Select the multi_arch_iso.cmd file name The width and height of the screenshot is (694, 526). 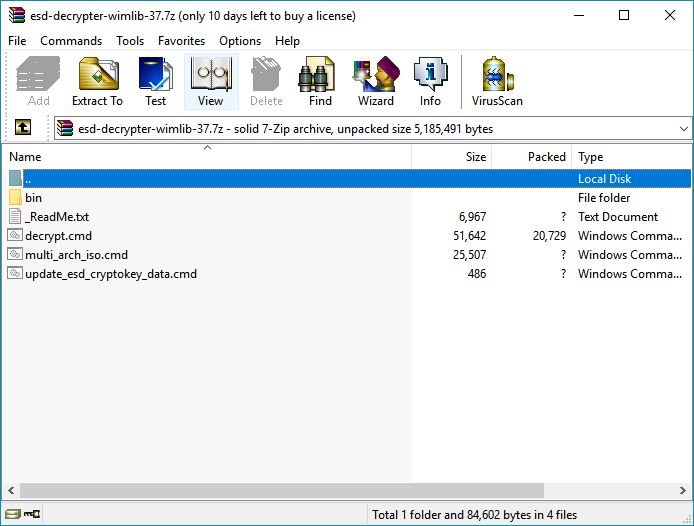[77, 255]
